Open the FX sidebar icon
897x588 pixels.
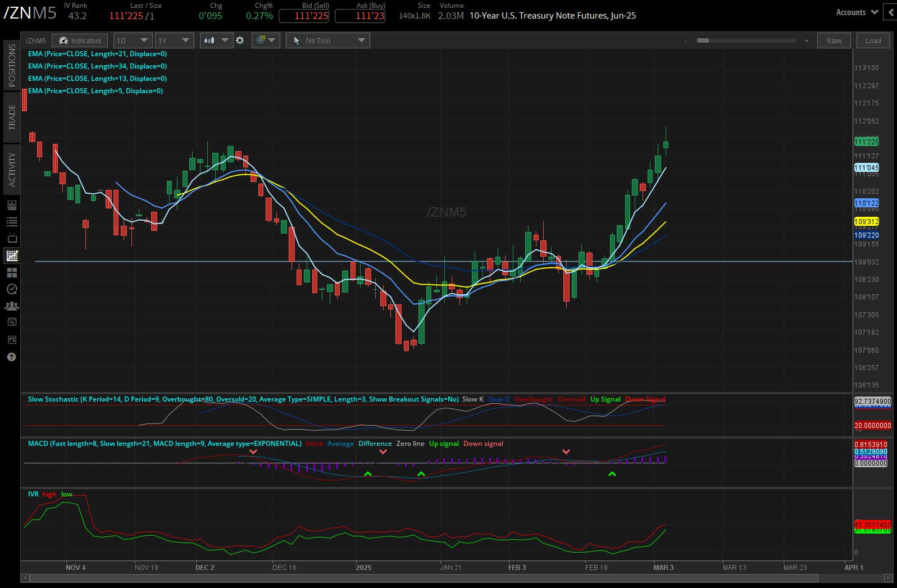[12, 339]
